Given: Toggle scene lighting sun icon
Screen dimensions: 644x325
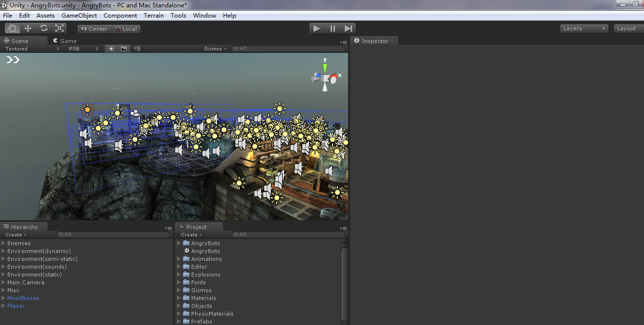Looking at the screenshot, I should click(111, 48).
